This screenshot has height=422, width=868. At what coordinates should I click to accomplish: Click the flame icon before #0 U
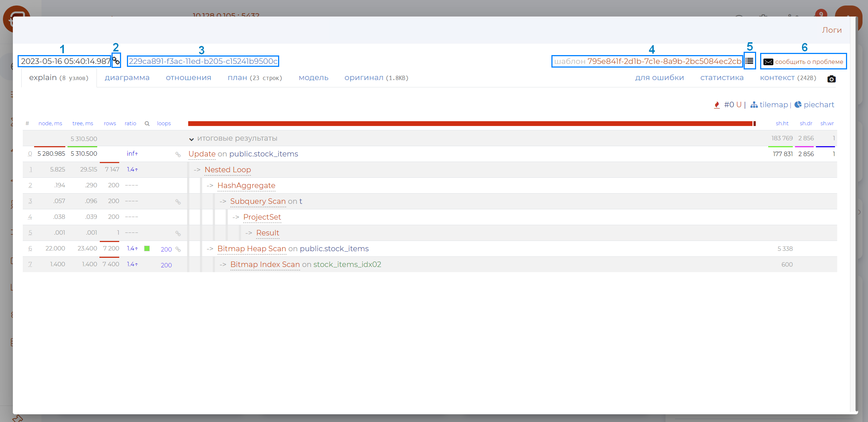click(716, 105)
